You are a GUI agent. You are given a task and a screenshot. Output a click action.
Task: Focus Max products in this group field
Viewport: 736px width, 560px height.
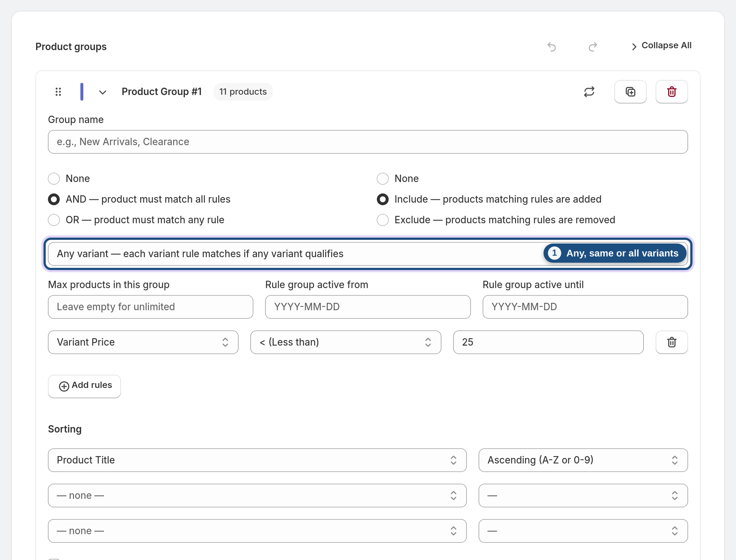coord(150,307)
